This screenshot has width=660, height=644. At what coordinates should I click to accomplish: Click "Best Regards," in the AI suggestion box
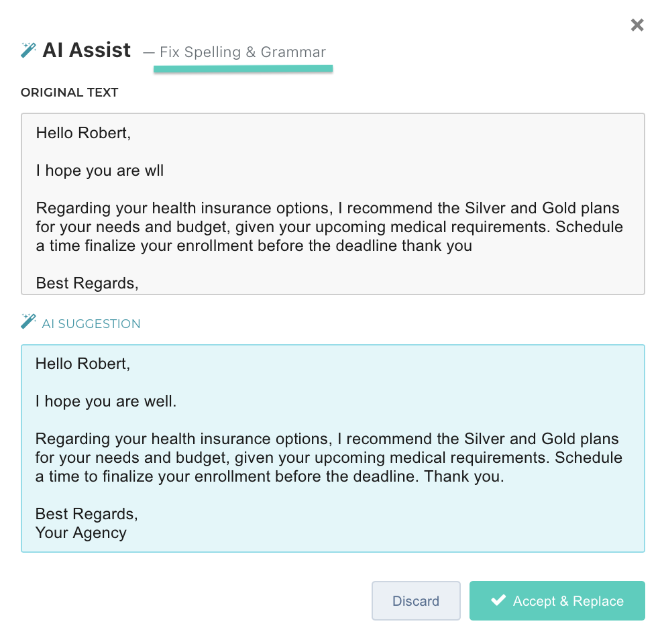(x=87, y=514)
